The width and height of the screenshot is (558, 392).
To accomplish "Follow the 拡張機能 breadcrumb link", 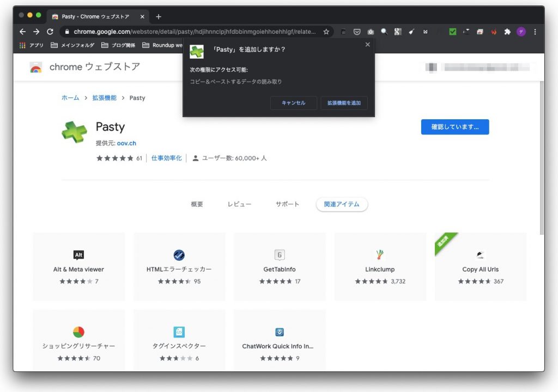I will pos(105,98).
